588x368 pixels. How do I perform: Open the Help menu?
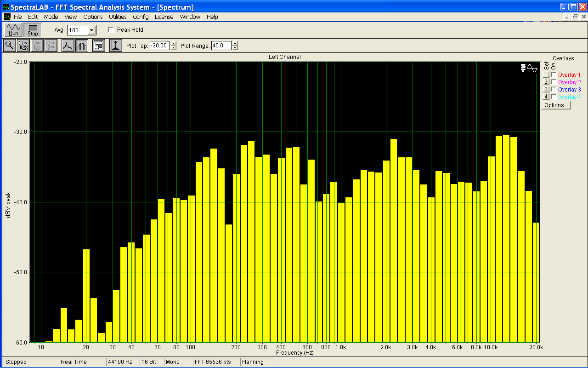212,17
